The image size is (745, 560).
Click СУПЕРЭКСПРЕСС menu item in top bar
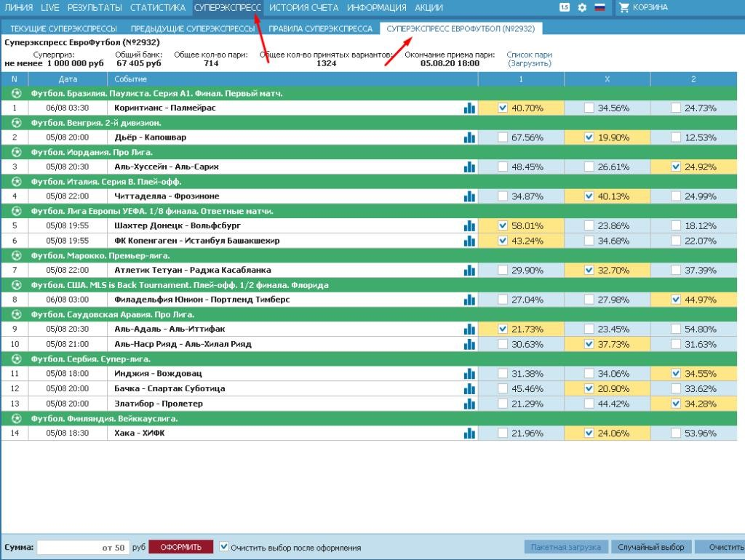[228, 7]
